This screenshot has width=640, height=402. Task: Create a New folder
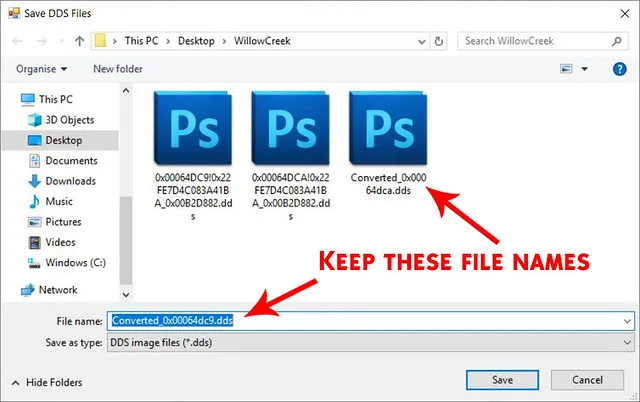click(118, 69)
